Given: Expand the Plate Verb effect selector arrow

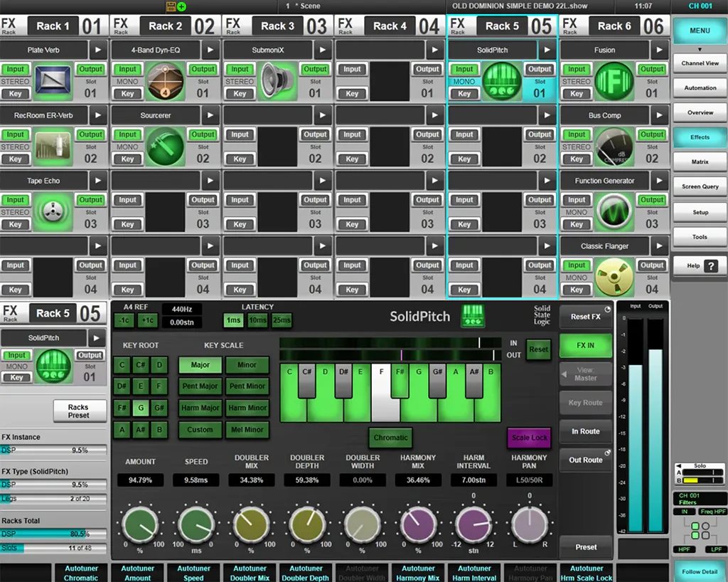Looking at the screenshot, I should point(98,51).
